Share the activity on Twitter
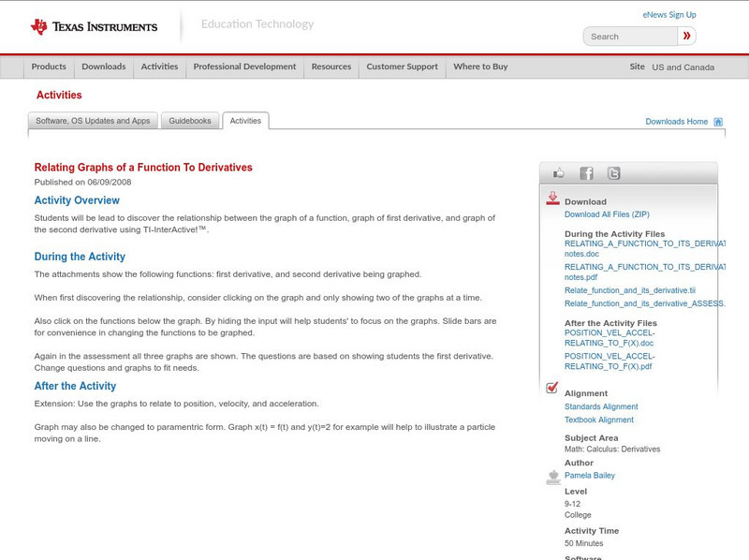Image resolution: width=749 pixels, height=560 pixels. pos(613,173)
